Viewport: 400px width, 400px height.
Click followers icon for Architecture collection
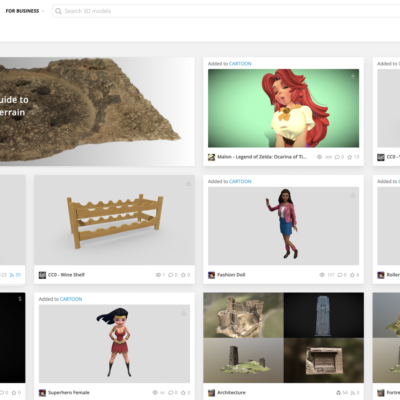[x=353, y=393]
